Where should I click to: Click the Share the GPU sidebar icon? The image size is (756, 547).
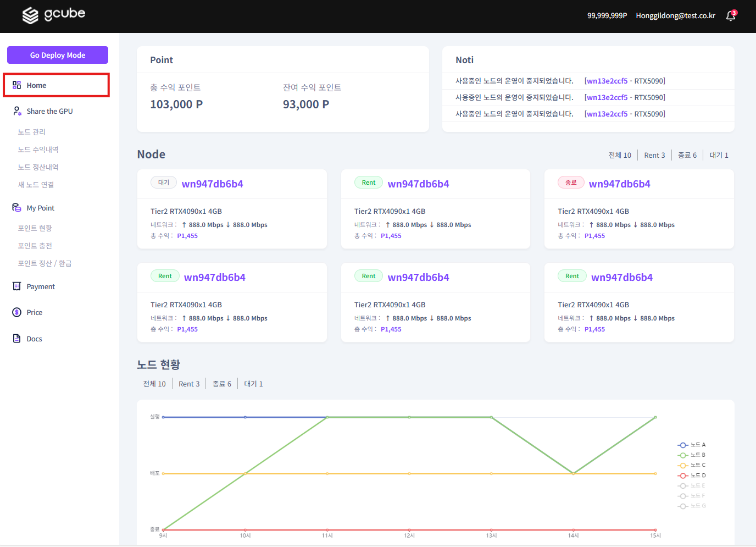[17, 111]
